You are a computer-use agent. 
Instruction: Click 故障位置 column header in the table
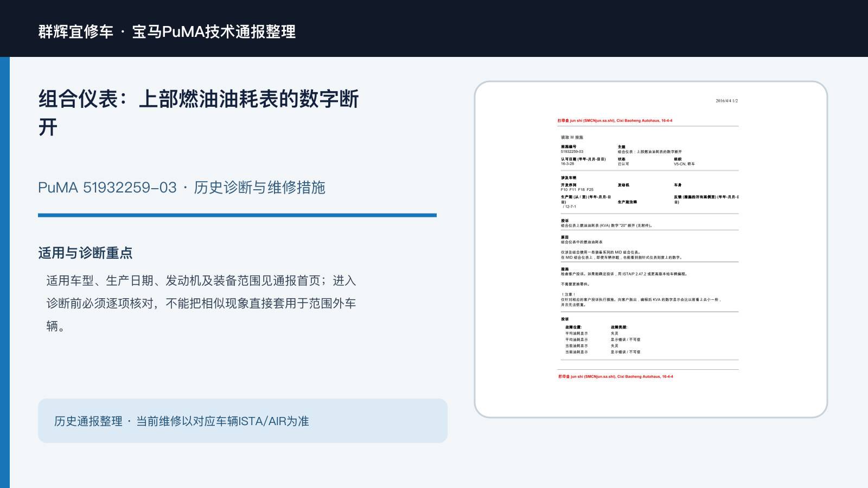[573, 327]
